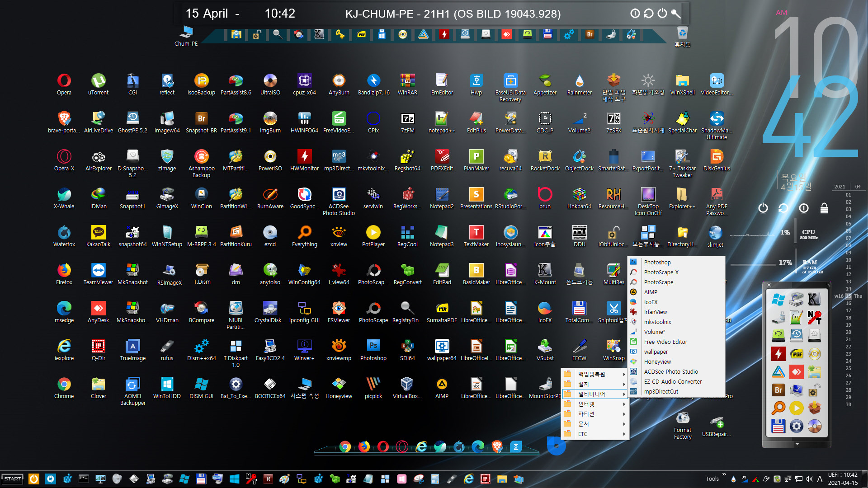Open the Photoshop desktop shortcut
868x488 pixels.
tap(373, 350)
